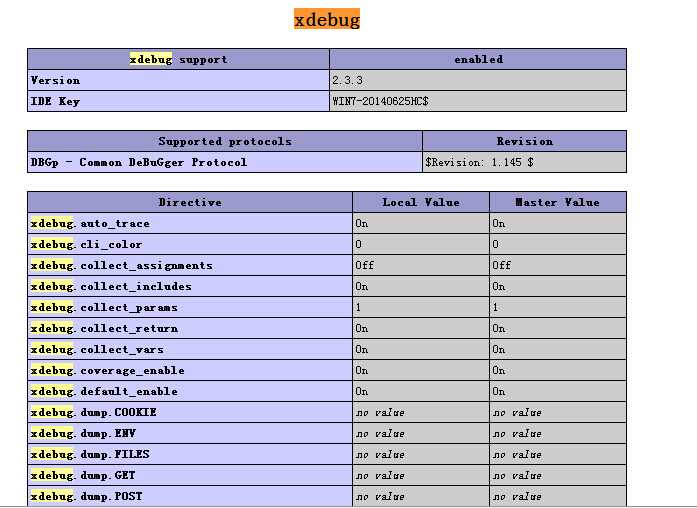697x508 pixels.
Task: Click xdebug.cli_color master value 0
Action: coord(558,244)
